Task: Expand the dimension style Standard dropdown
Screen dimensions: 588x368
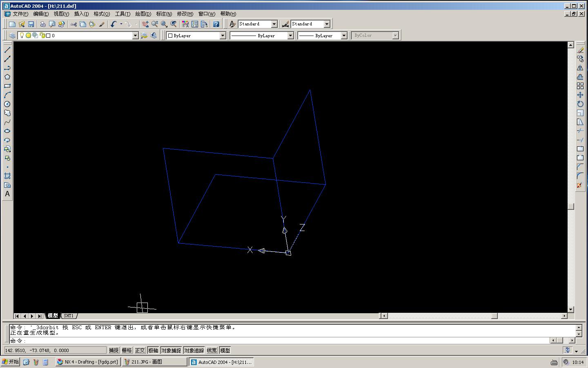Action: click(327, 24)
